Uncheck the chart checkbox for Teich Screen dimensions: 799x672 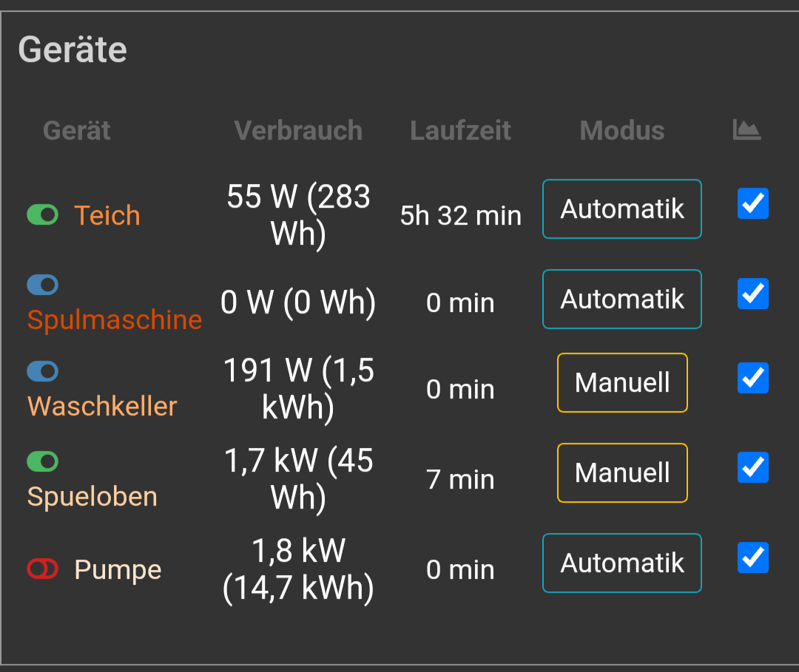pyautogui.click(x=753, y=203)
